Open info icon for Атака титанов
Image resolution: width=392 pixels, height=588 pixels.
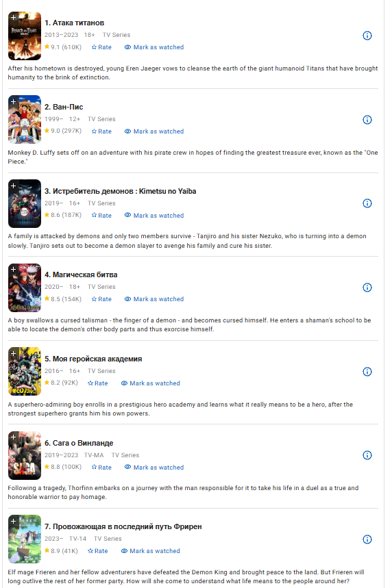367,36
